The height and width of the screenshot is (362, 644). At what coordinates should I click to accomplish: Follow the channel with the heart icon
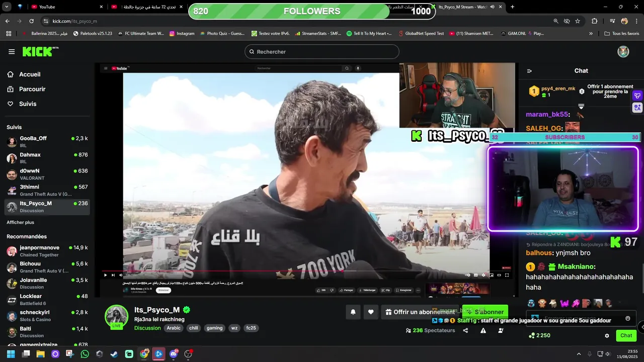[x=371, y=312]
